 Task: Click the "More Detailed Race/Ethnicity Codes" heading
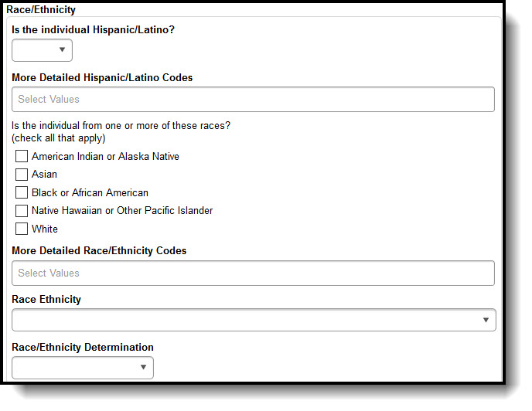99,251
